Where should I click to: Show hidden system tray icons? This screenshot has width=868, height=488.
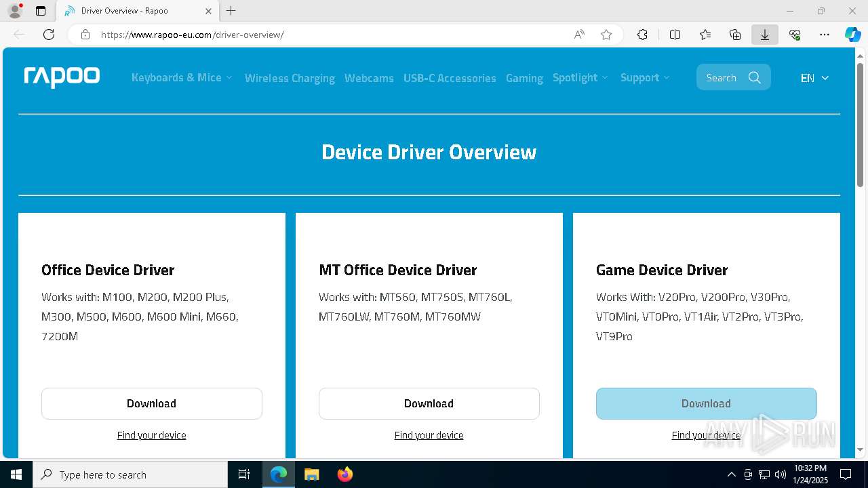(x=731, y=474)
